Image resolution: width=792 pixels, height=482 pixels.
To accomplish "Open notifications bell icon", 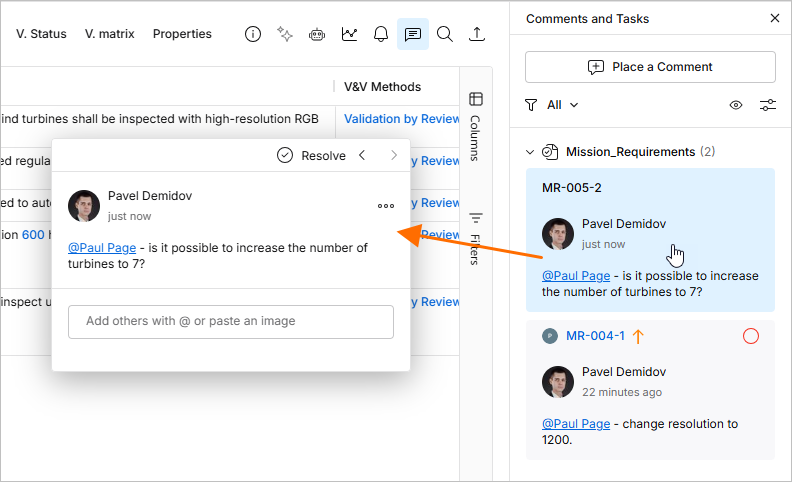I will (x=381, y=34).
